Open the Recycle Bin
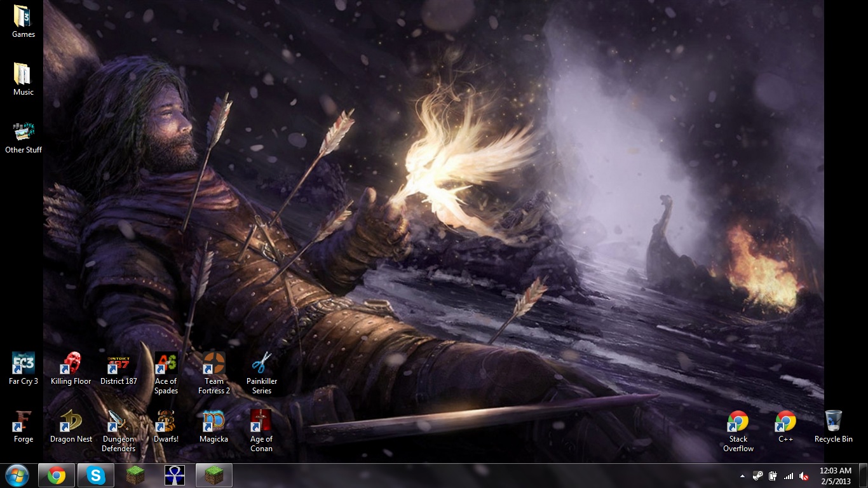The image size is (868, 488). (833, 419)
